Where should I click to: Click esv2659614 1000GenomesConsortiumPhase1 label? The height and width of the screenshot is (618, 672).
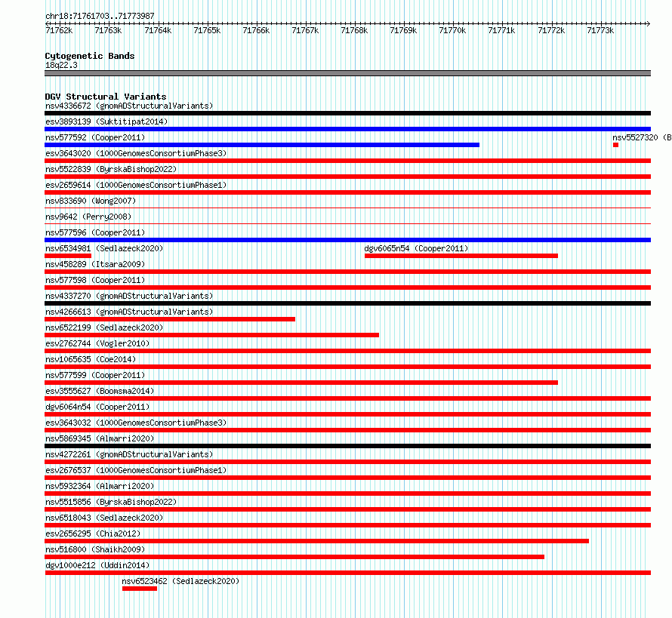[136, 185]
